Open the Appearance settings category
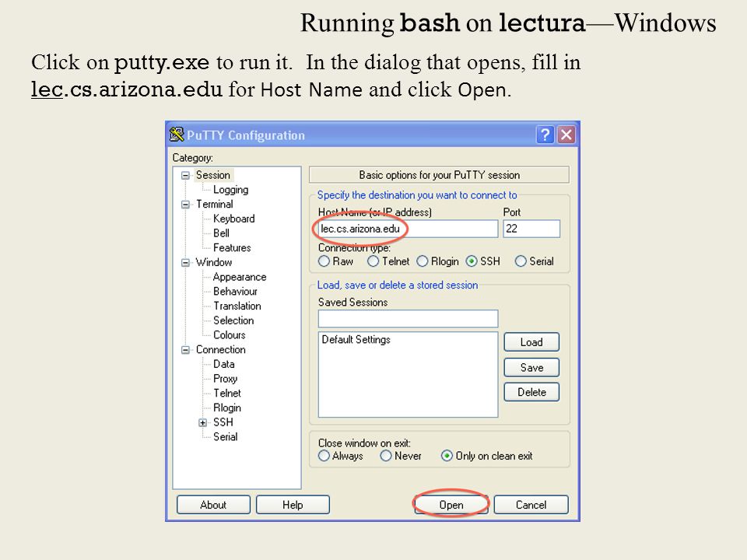The width and height of the screenshot is (747, 560). (240, 277)
